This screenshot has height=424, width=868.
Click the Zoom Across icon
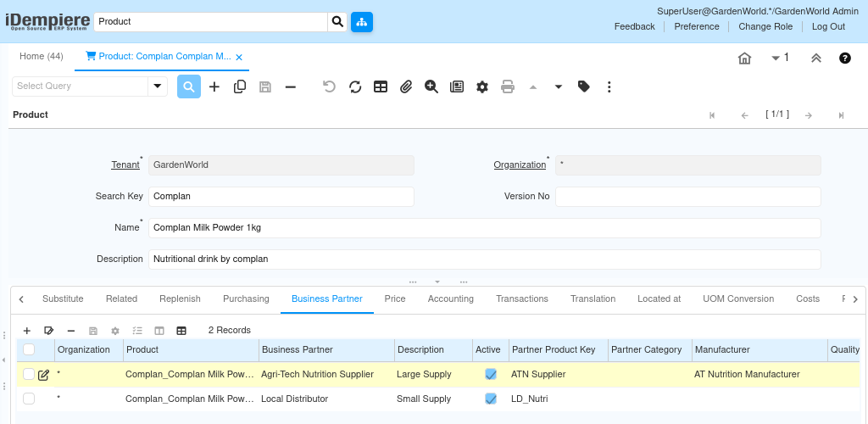tap(431, 86)
